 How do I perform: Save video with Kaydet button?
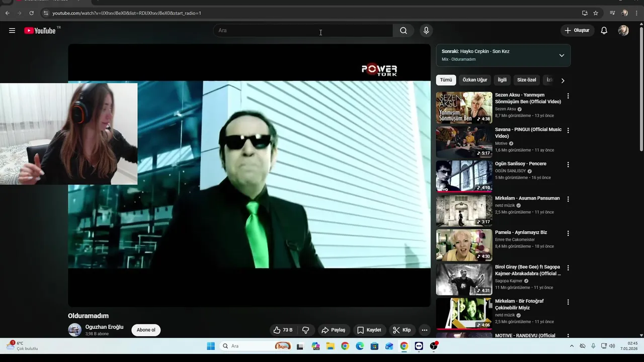coord(369,330)
